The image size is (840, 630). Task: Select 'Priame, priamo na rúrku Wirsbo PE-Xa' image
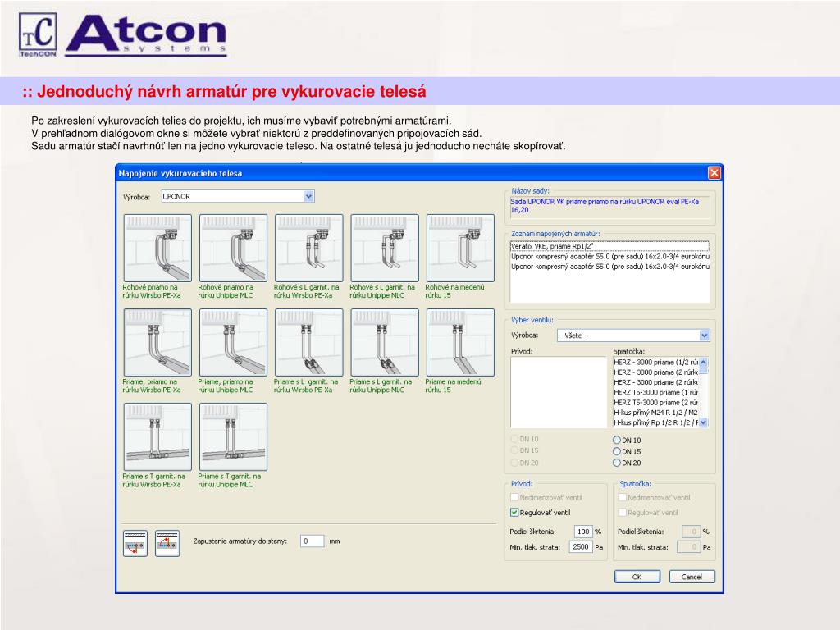tap(157, 342)
